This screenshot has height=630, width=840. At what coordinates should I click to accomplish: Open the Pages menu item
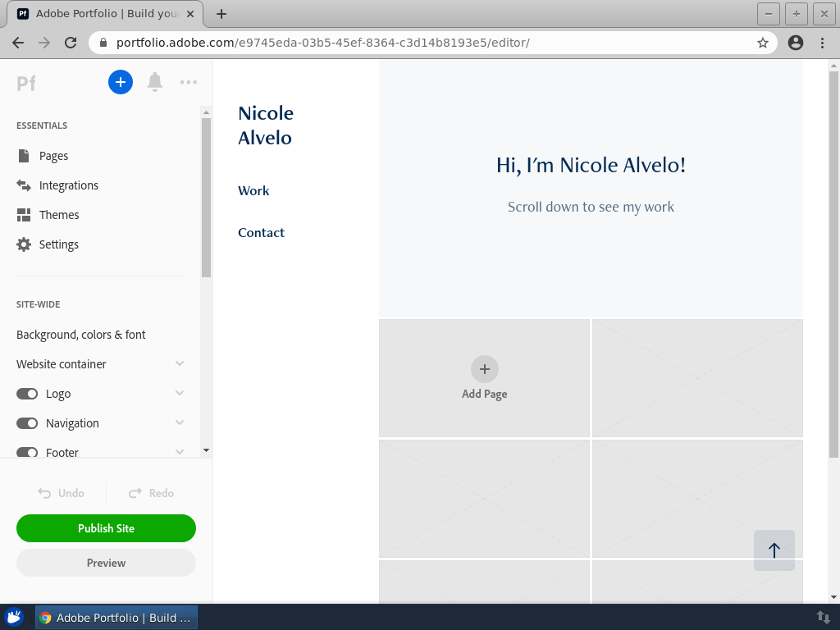(x=53, y=156)
